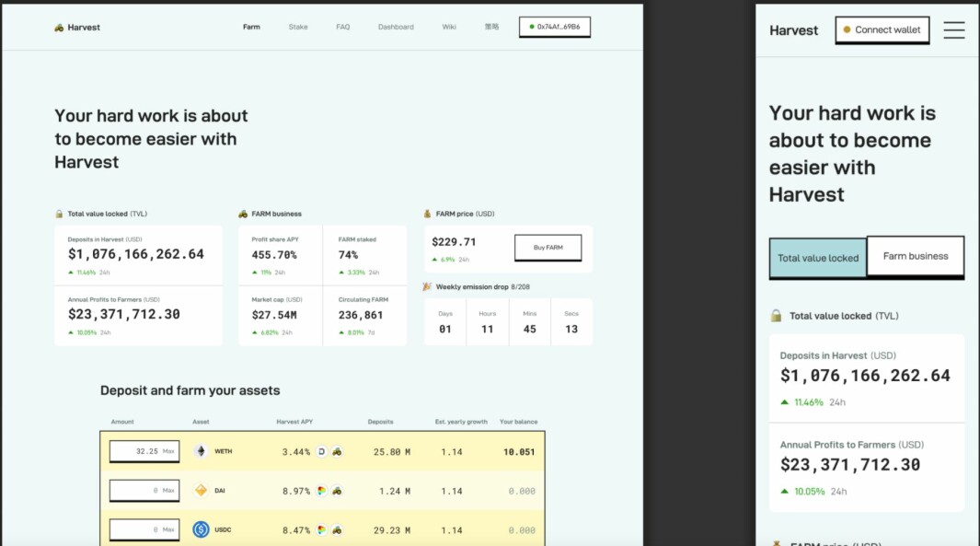Click the colorful protocol icon in USDC row
This screenshot has height=546, width=980.
(x=321, y=530)
